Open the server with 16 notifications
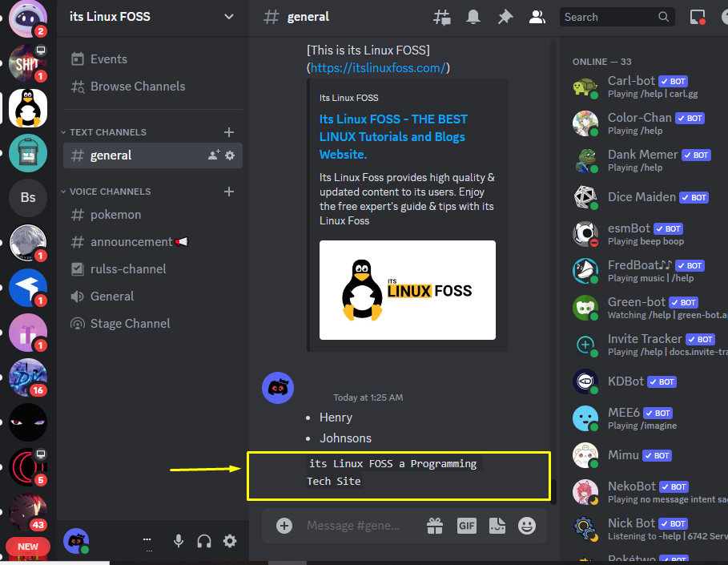Image resolution: width=728 pixels, height=565 pixels. [x=28, y=377]
